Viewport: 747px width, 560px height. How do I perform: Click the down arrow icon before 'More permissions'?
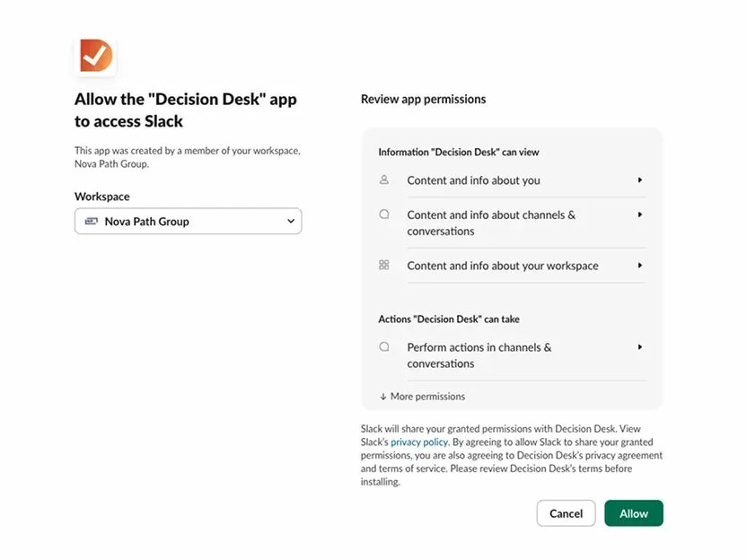(x=382, y=396)
